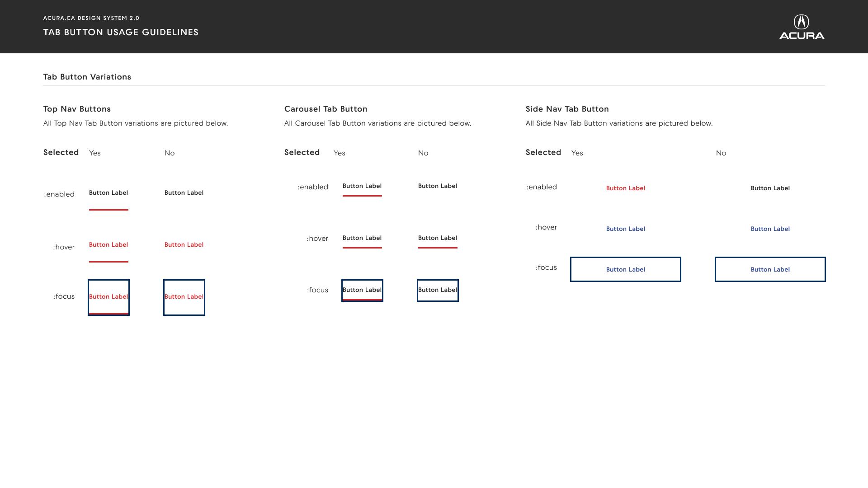868x488 pixels.
Task: Click the Side Nav Tab Button description sentence
Action: (619, 123)
